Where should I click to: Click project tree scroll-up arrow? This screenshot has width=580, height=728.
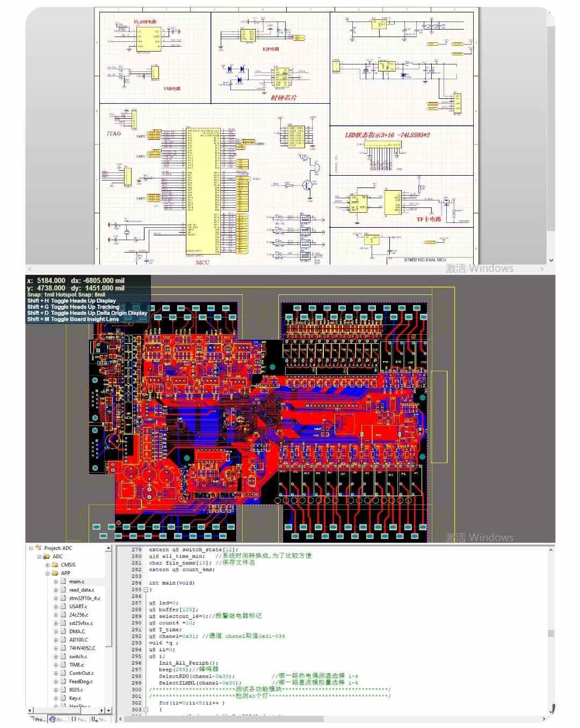coord(109,549)
